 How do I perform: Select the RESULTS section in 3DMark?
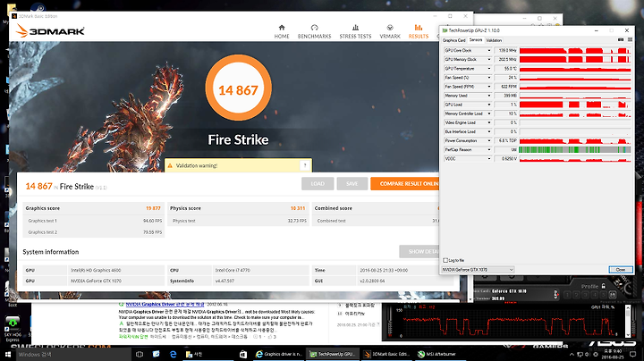[x=418, y=31]
